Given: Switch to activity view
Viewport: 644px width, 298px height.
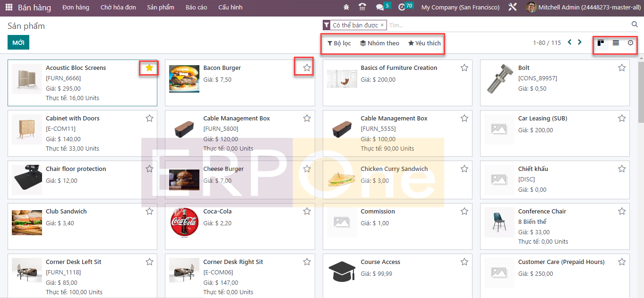Looking at the screenshot, I should pos(630,43).
